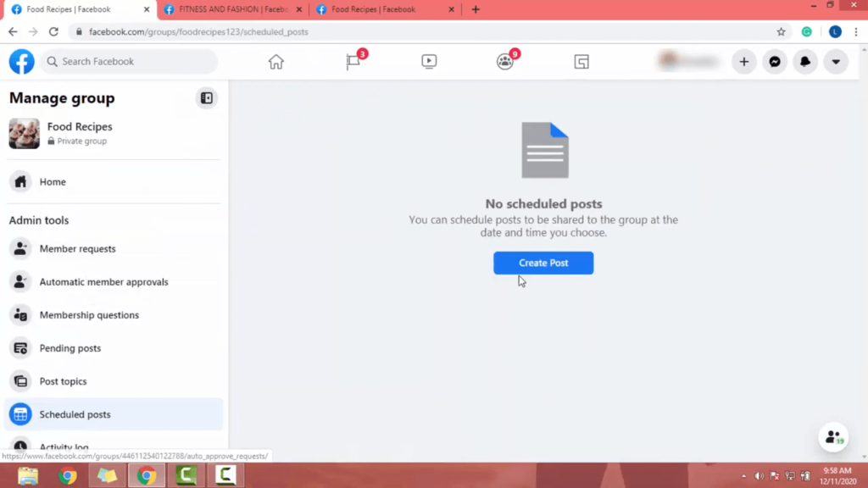The width and height of the screenshot is (868, 488).
Task: Open Pages flag icon with notifications
Action: [353, 61]
